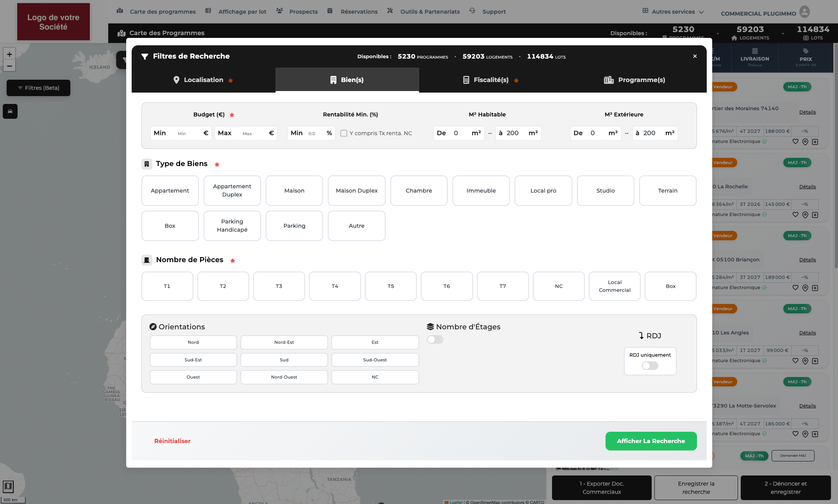Switch to the Fiscalité(s) tab
The image size is (838, 504).
tap(491, 80)
